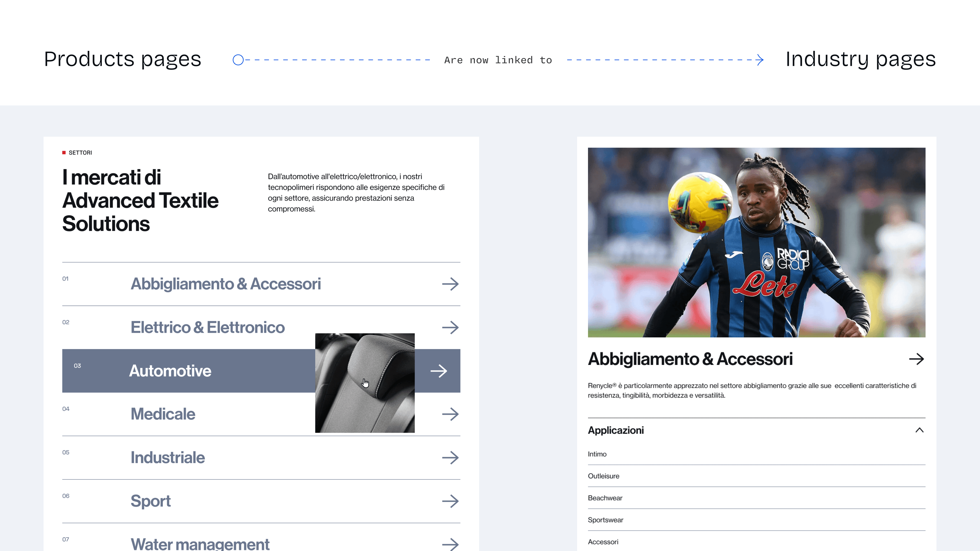This screenshot has height=551, width=980.
Task: Open the Medicale sector link
Action: coord(163,414)
